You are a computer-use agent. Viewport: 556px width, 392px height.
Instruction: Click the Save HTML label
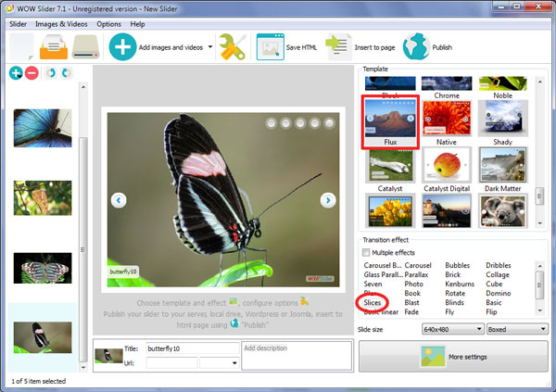(x=301, y=47)
